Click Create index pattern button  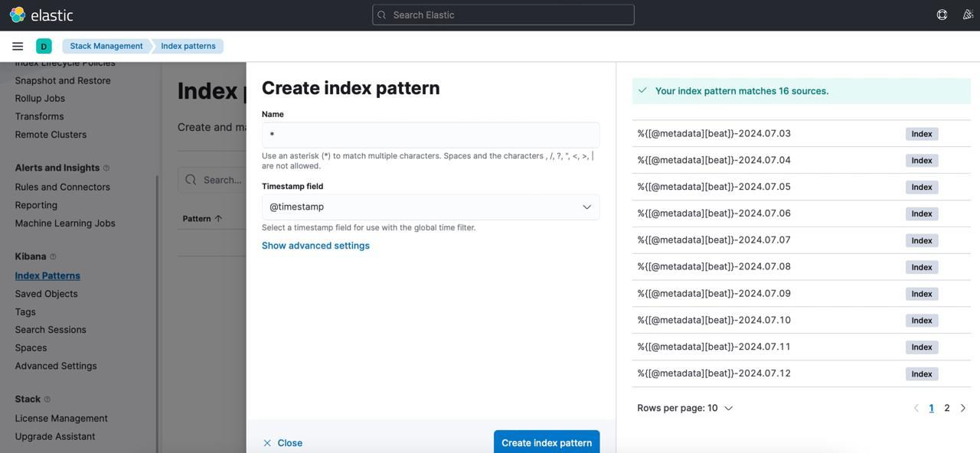pos(547,443)
